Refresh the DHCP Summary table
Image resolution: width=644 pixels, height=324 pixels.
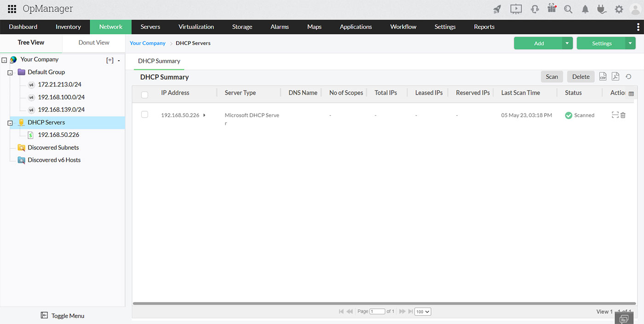628,77
